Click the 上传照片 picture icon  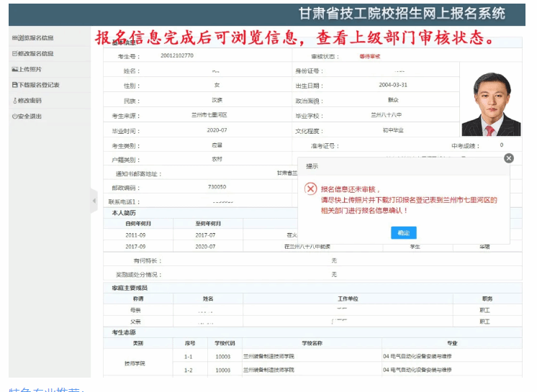[14, 69]
